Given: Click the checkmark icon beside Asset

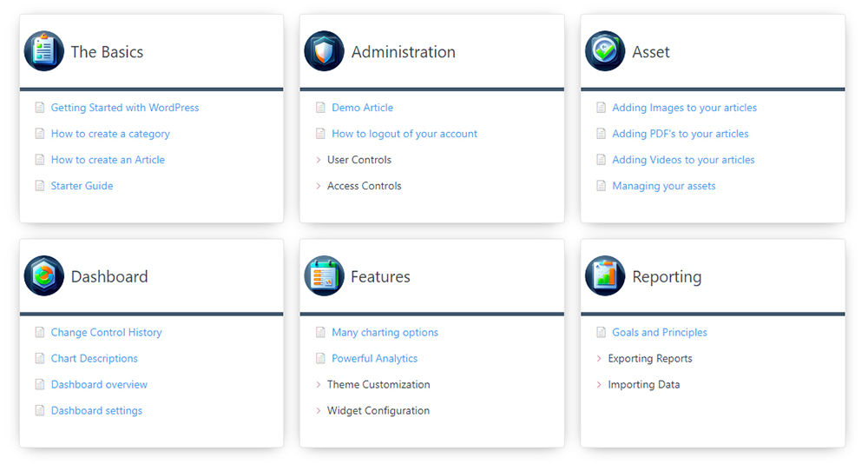Looking at the screenshot, I should [x=604, y=51].
